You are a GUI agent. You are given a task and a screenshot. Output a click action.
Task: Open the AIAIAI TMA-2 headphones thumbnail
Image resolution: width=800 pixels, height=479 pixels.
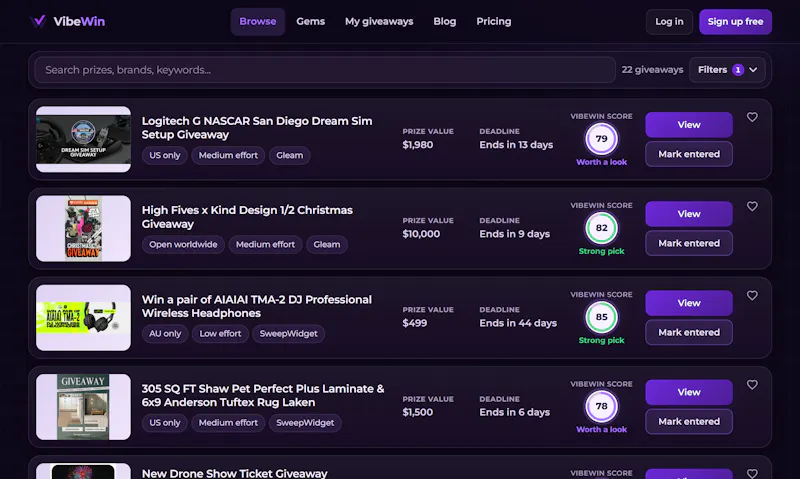[83, 318]
